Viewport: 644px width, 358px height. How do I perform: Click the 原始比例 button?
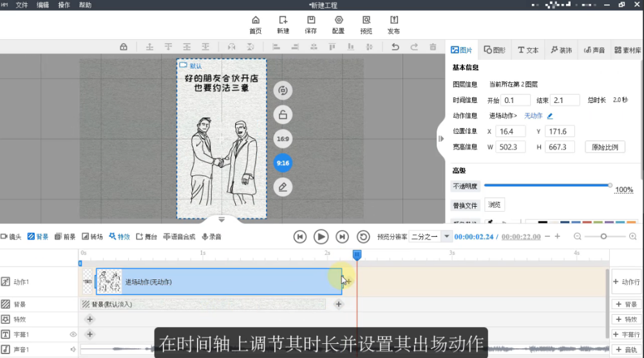(605, 147)
